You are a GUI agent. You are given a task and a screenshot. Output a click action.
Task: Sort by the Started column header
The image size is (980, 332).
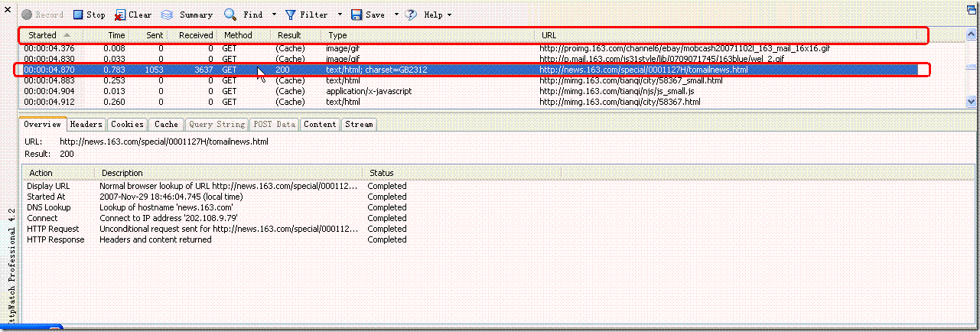[x=52, y=35]
